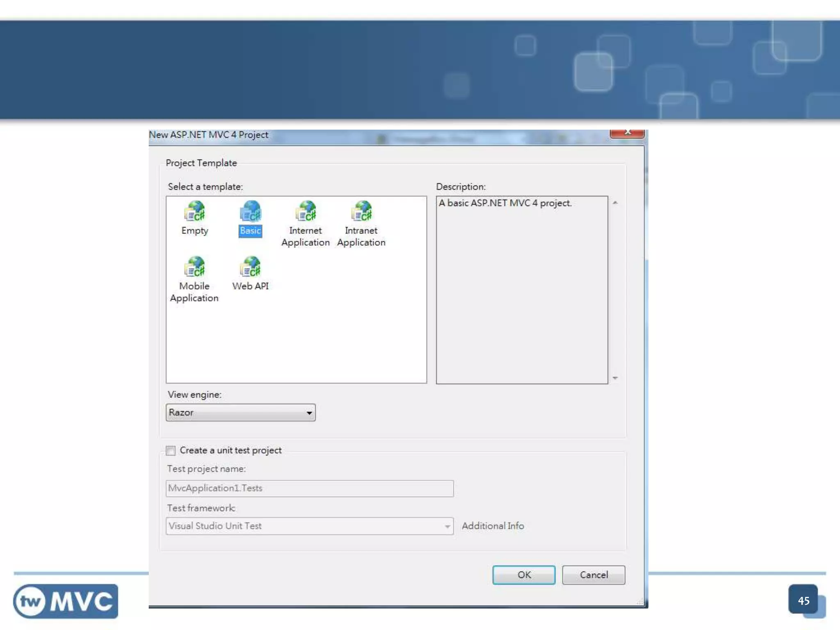
Task: Click the Cancel button
Action: click(x=593, y=575)
